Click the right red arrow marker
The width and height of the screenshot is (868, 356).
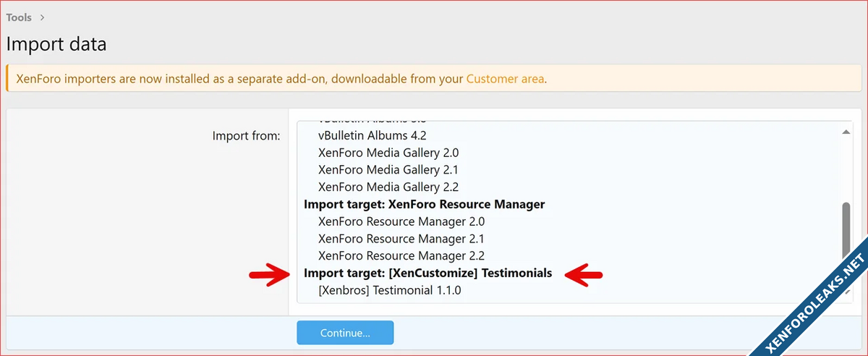[x=584, y=274]
